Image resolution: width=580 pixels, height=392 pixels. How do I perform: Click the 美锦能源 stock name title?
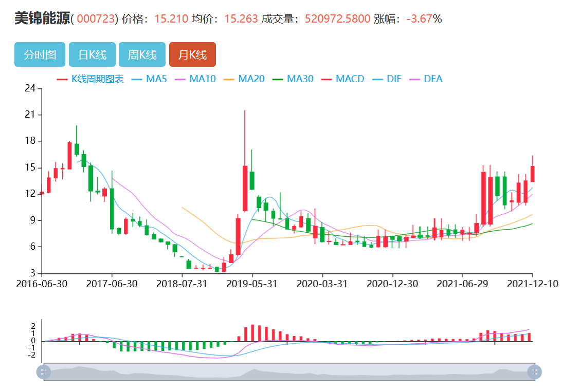point(41,19)
